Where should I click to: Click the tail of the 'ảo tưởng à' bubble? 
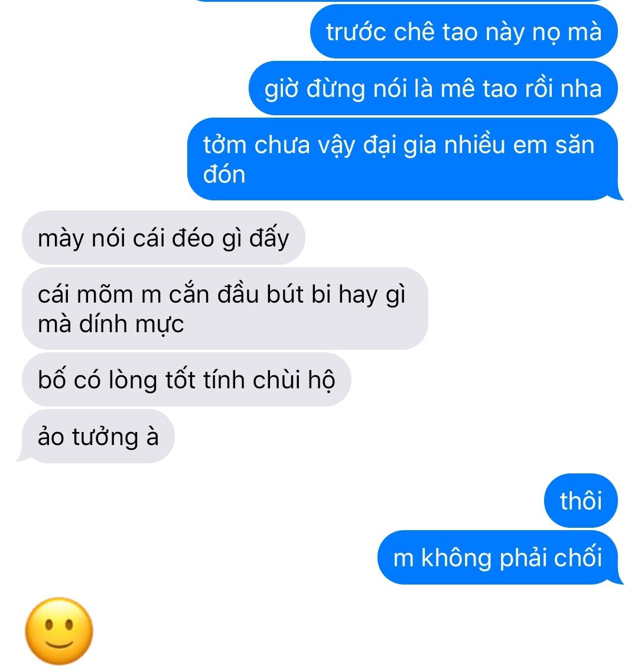(22, 457)
